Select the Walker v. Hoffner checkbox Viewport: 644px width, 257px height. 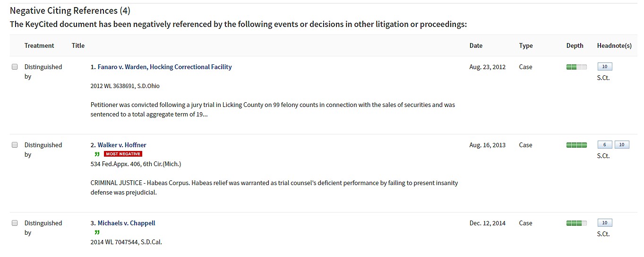(x=15, y=145)
